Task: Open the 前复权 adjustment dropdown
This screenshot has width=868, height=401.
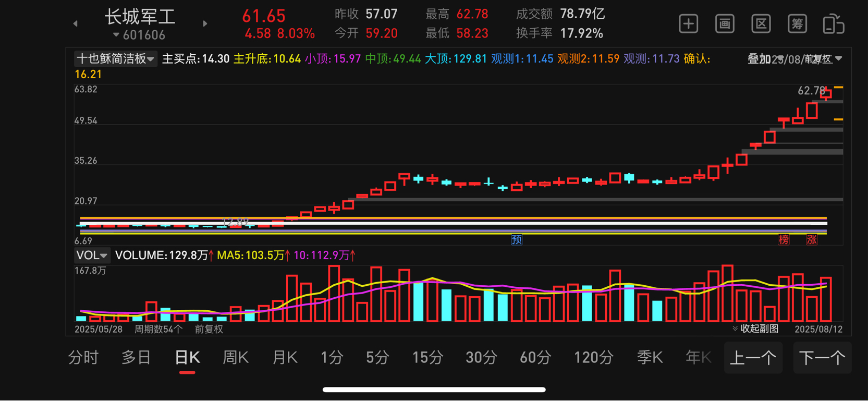Action: click(x=823, y=59)
